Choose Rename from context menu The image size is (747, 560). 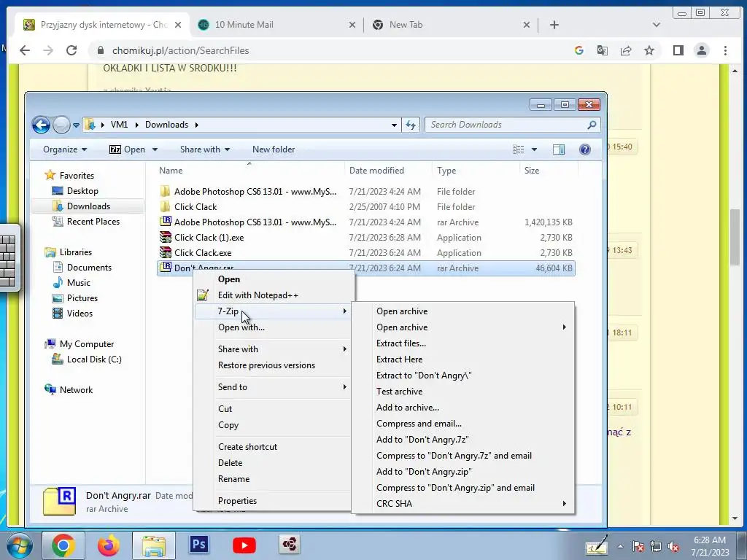[x=233, y=479]
